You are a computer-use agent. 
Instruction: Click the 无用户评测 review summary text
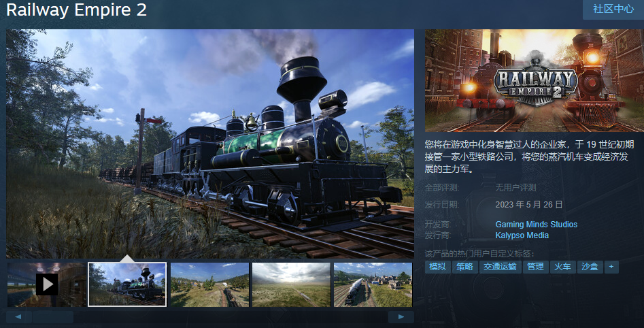click(515, 188)
